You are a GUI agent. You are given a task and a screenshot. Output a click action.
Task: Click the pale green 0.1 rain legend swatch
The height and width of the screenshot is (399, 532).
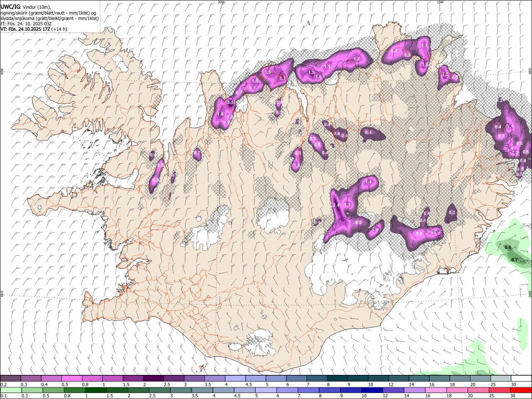[x=11, y=390]
